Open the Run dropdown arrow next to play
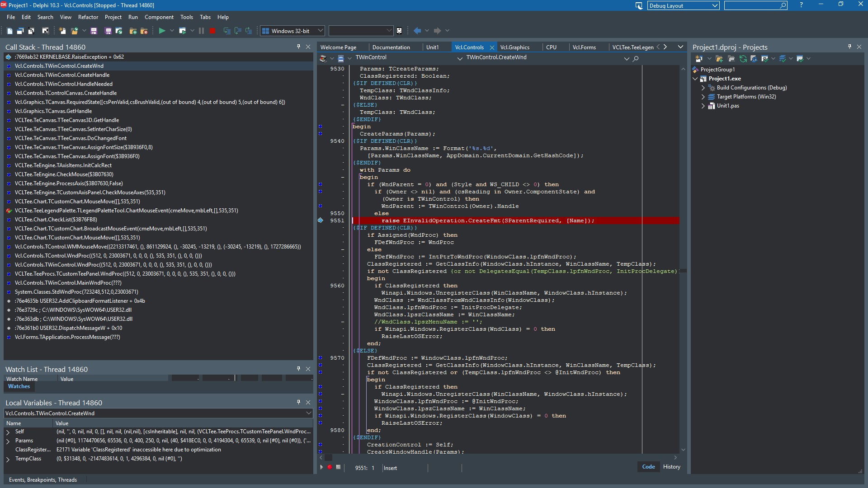 click(x=172, y=31)
